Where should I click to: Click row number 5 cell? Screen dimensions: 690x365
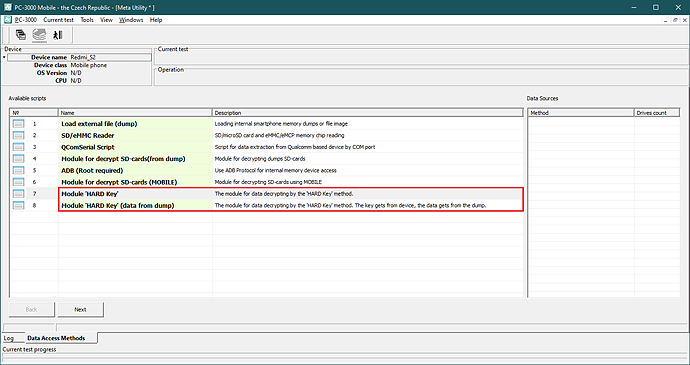(34, 170)
